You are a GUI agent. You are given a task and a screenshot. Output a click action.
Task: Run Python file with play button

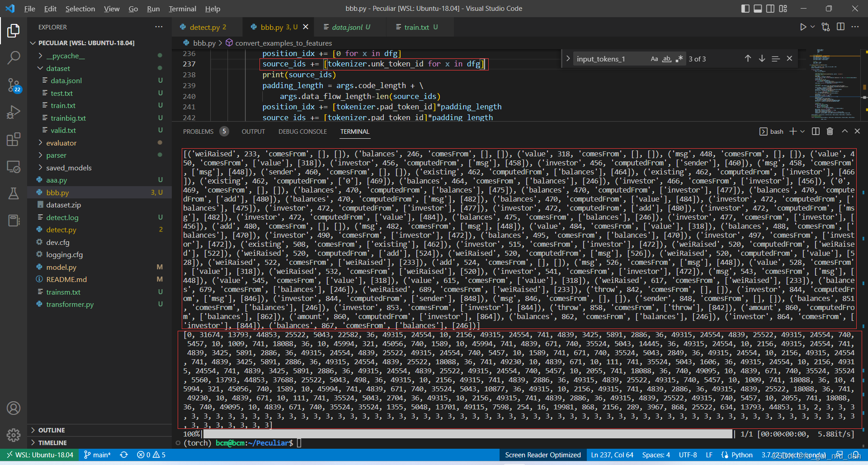tap(803, 27)
